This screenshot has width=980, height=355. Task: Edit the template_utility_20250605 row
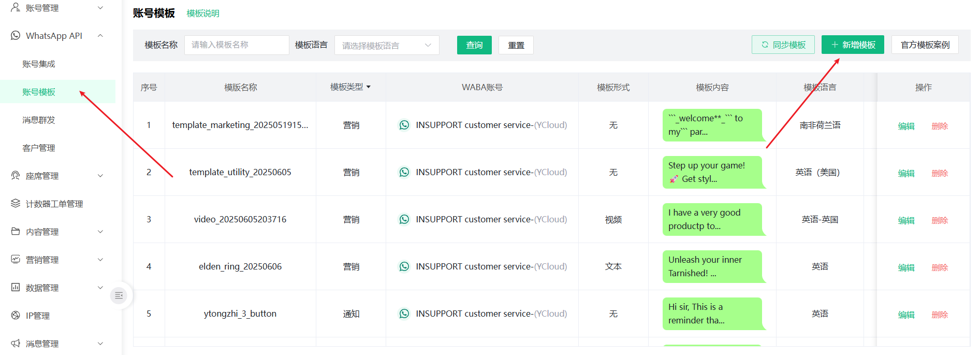tap(906, 173)
